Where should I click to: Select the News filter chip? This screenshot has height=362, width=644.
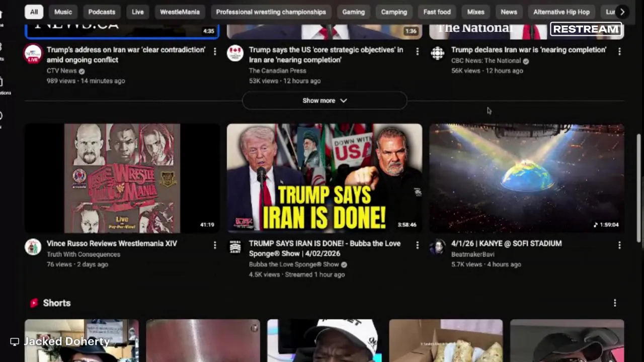(x=509, y=12)
